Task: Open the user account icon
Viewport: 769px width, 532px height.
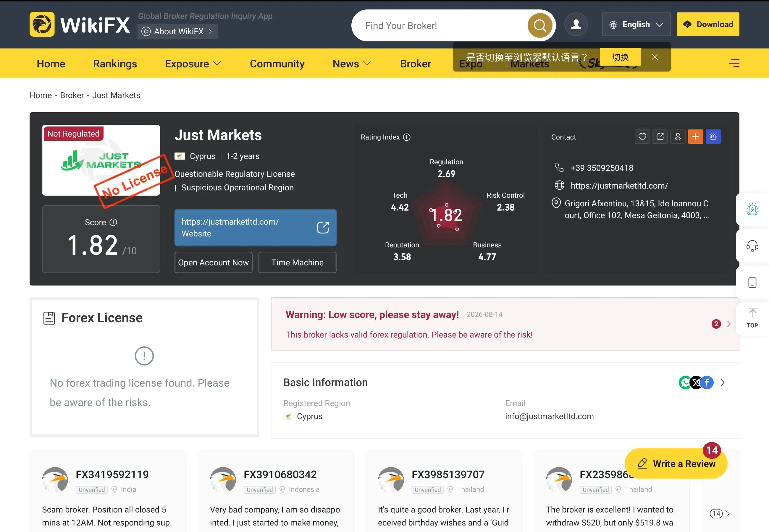Action: [576, 24]
